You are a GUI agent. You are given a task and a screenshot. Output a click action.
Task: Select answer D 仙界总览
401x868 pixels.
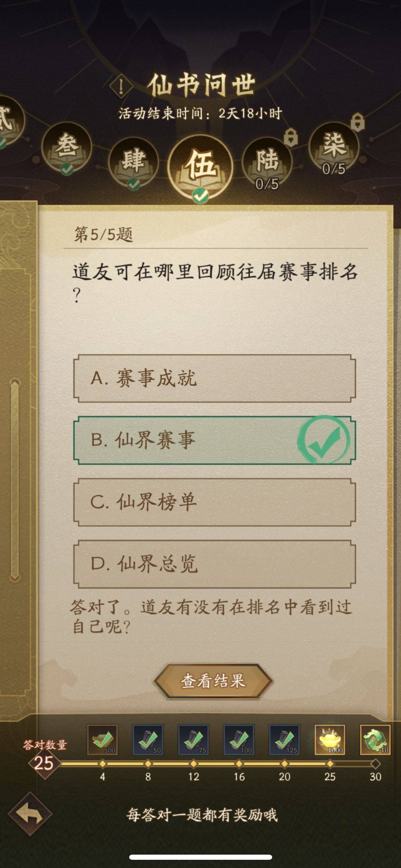(214, 564)
